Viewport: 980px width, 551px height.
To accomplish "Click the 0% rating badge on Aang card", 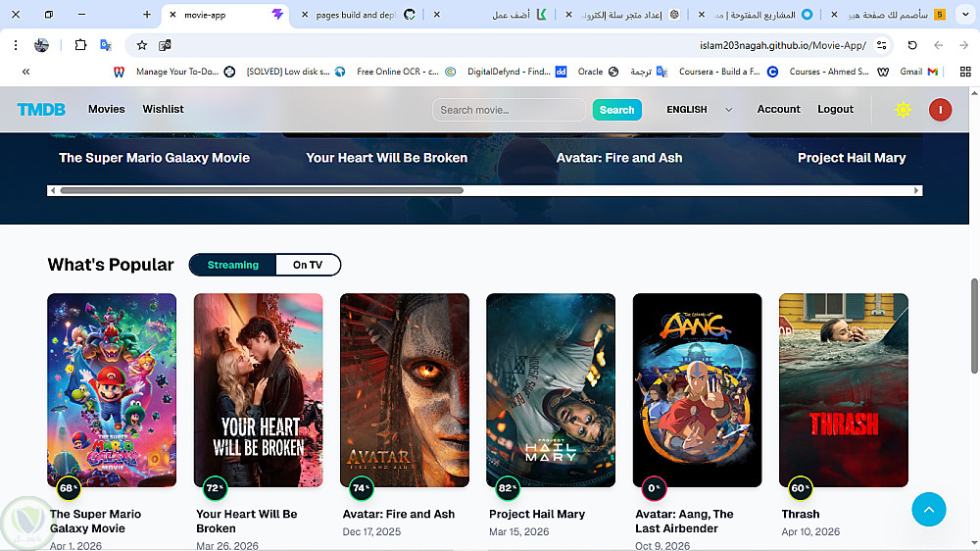I will point(654,488).
